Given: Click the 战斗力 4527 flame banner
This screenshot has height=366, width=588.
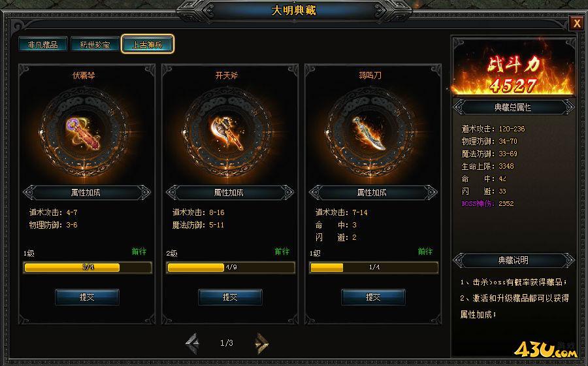Looking at the screenshot, I should (x=514, y=67).
